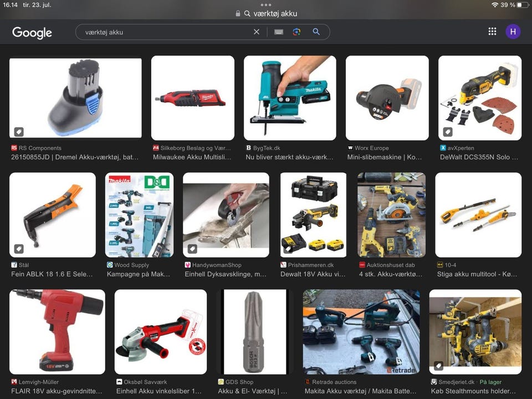Click the product tag on Stealthmounts image
The image size is (532, 399).
pyautogui.click(x=438, y=366)
